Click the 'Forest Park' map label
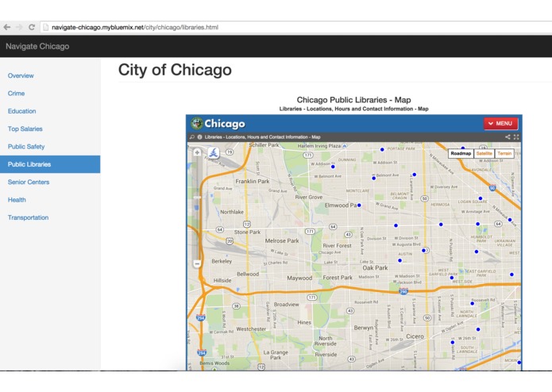Viewport: 552px width, 392px height. (338, 278)
